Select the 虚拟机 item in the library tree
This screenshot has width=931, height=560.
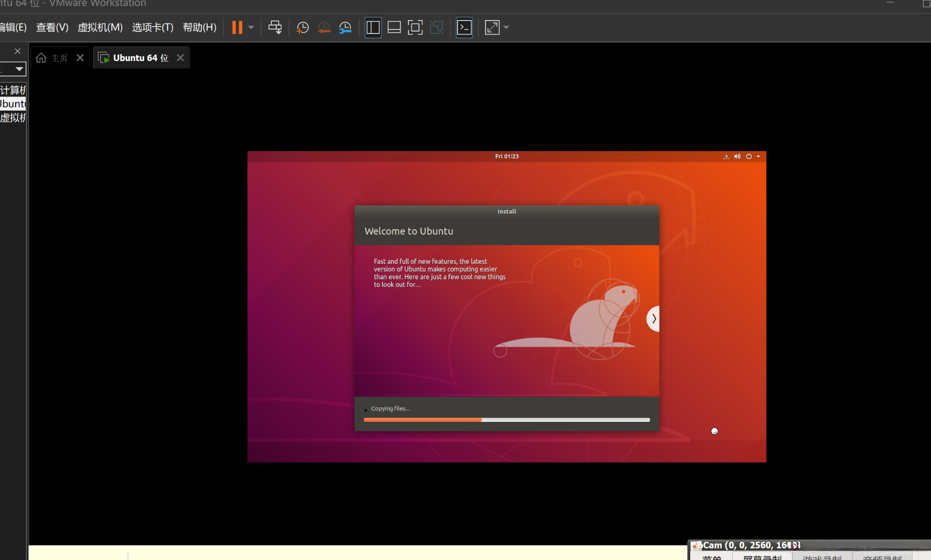coord(13,118)
